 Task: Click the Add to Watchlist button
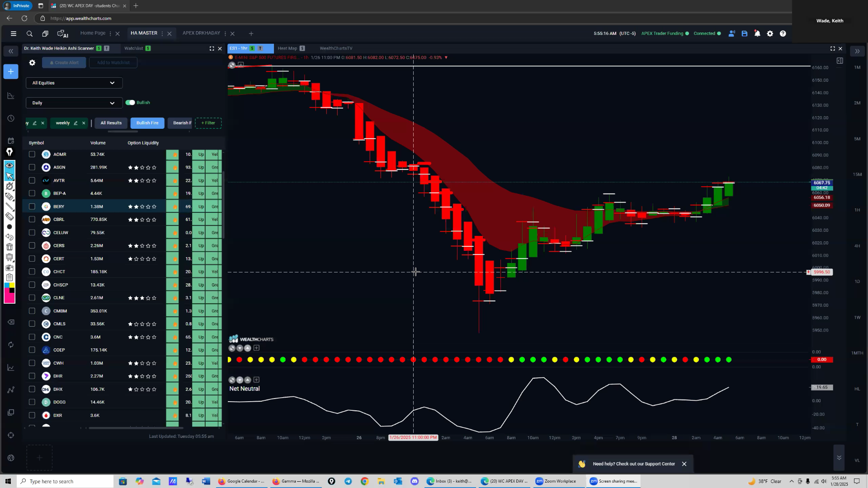pos(113,63)
